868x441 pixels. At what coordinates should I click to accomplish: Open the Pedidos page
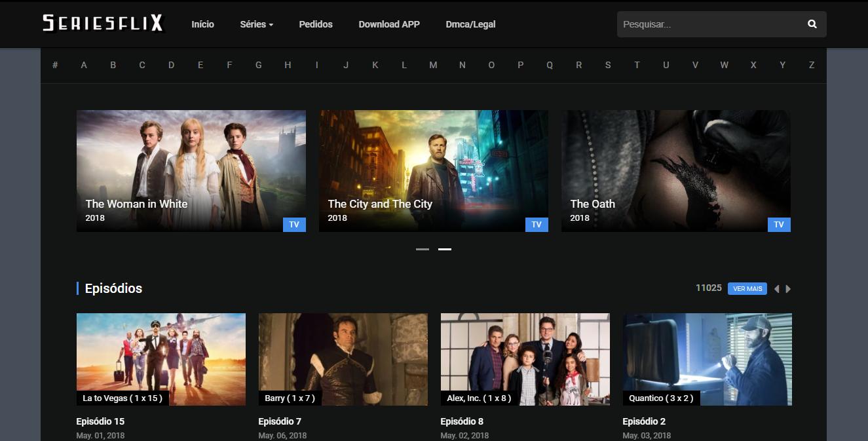point(316,24)
